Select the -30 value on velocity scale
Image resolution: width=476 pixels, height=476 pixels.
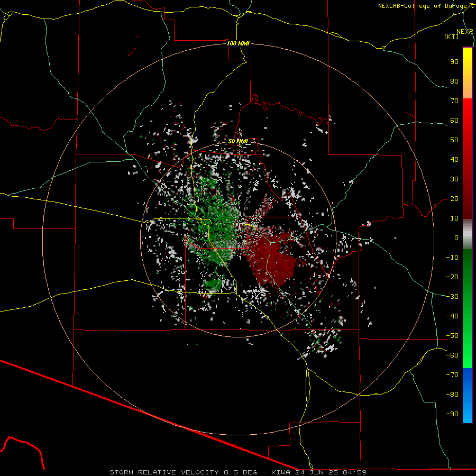tap(452, 297)
